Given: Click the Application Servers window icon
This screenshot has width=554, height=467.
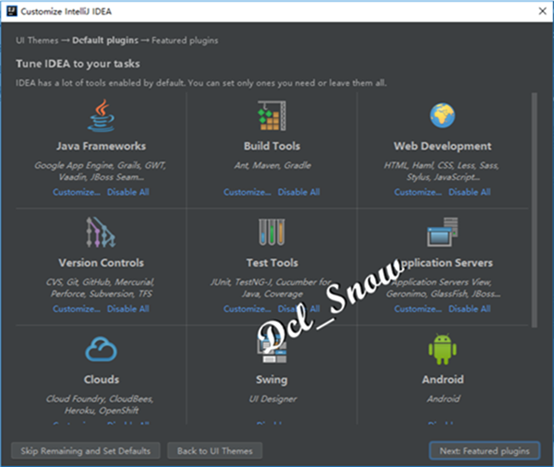Looking at the screenshot, I should (442, 232).
